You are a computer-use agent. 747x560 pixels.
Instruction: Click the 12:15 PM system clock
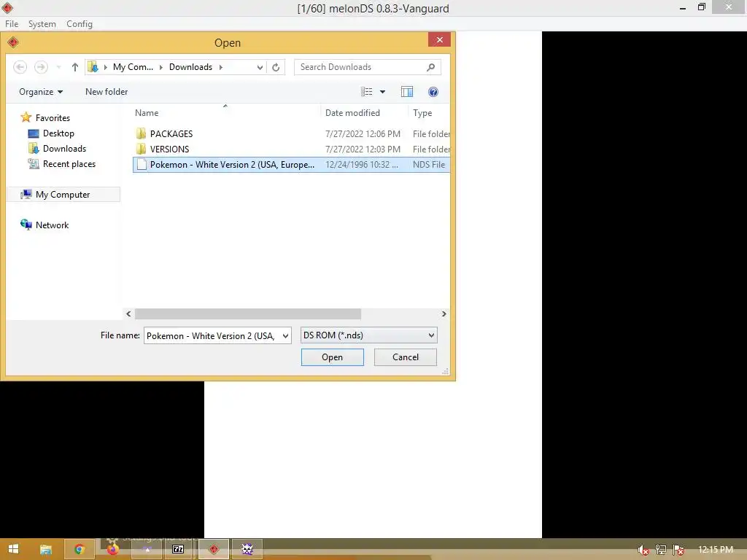[x=716, y=550]
